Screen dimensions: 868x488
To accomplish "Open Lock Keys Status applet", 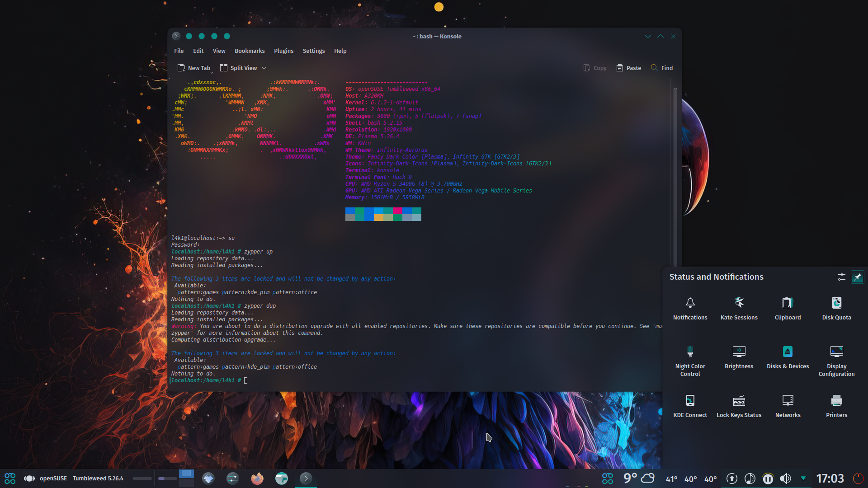I will click(x=739, y=406).
